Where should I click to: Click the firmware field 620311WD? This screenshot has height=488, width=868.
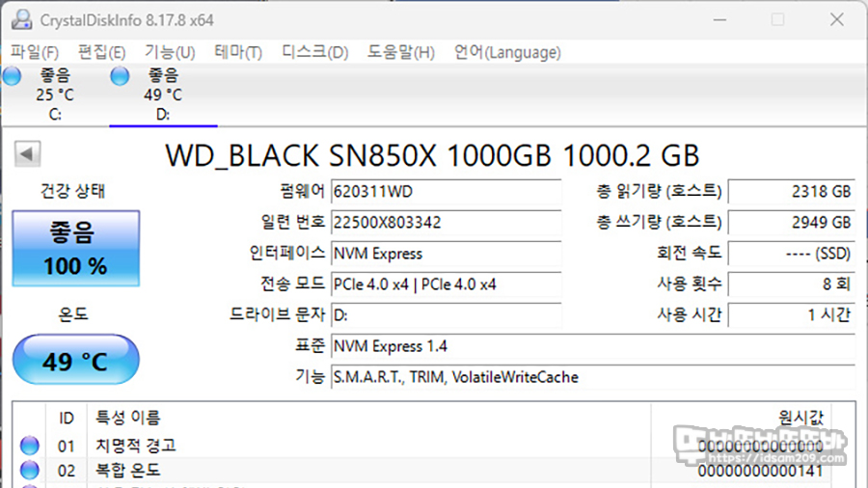[x=447, y=192]
